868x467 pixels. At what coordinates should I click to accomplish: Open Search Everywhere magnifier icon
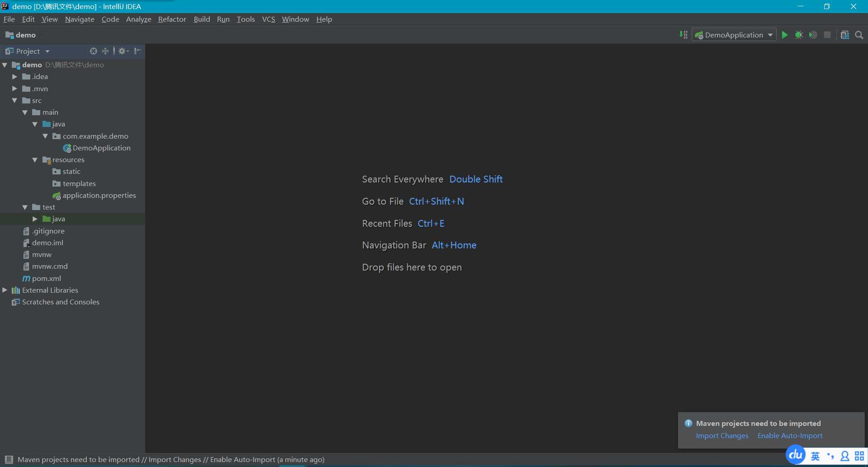tap(859, 35)
